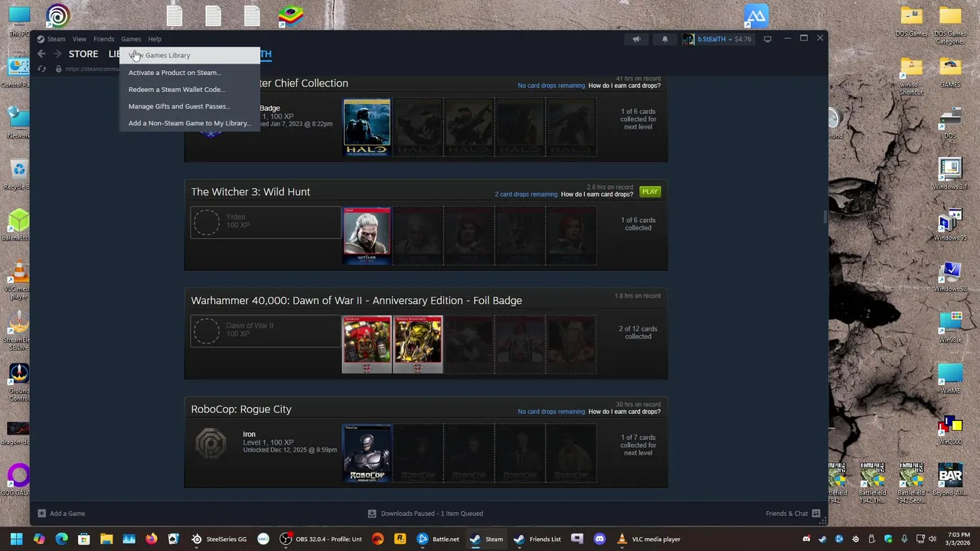Click the forward navigation arrow
The image size is (980, 551).
[57, 54]
